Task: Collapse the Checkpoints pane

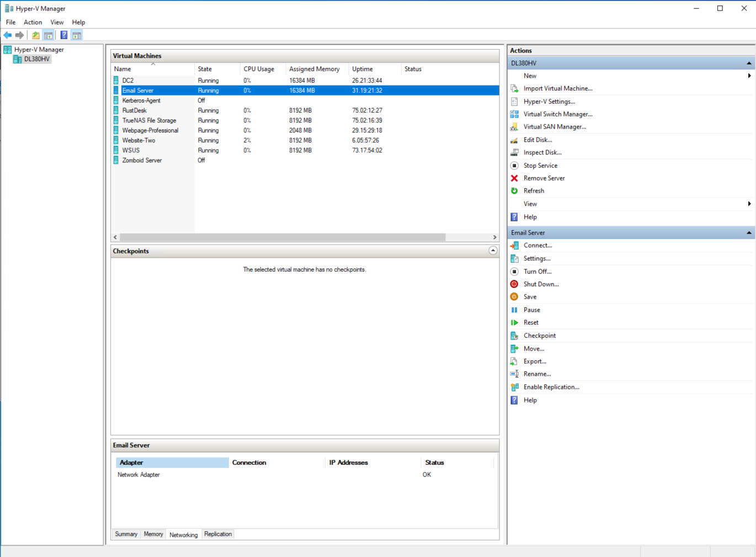Action: (x=493, y=251)
